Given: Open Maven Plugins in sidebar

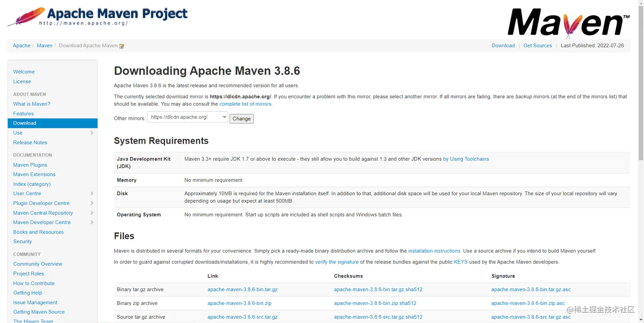Looking at the screenshot, I should click(30, 165).
